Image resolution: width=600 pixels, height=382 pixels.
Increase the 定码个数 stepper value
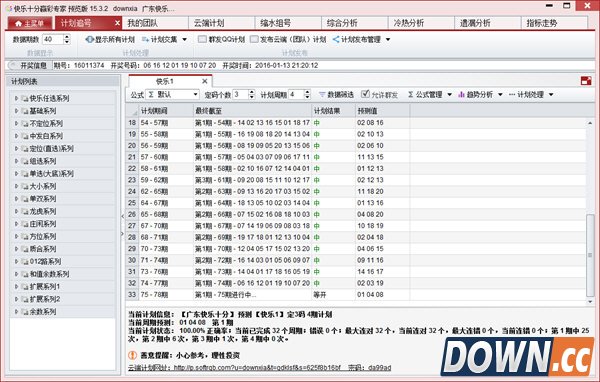251,92
